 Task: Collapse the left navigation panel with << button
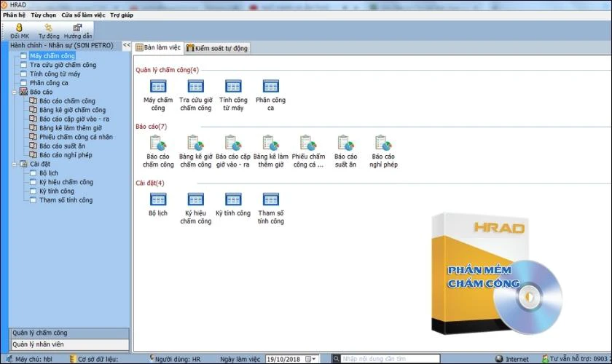(x=127, y=45)
